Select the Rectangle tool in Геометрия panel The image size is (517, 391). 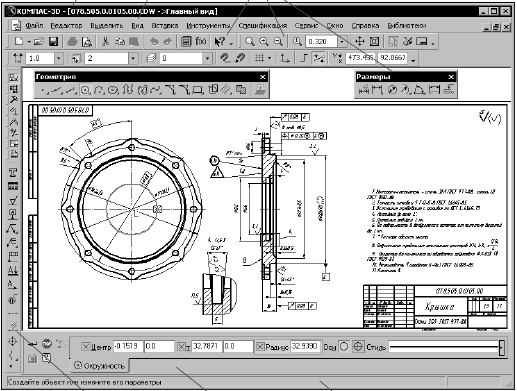point(198,90)
